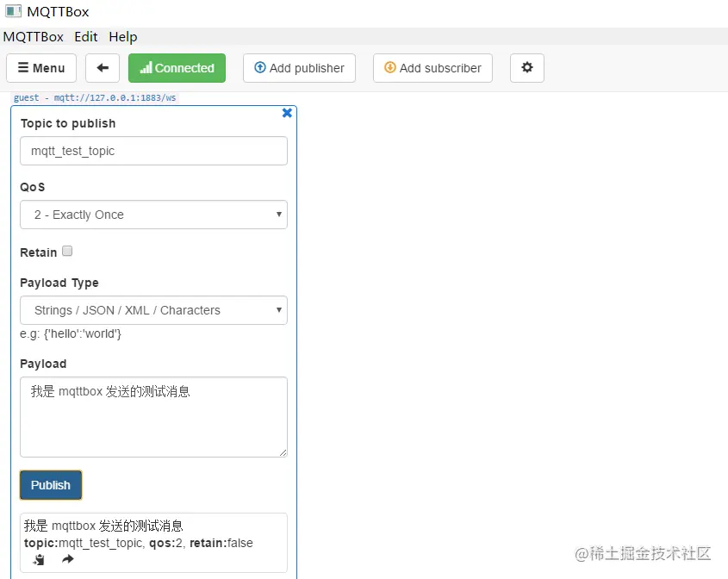The width and height of the screenshot is (728, 579).
Task: Click the MQTTBox app icon in title bar
Action: (13, 11)
